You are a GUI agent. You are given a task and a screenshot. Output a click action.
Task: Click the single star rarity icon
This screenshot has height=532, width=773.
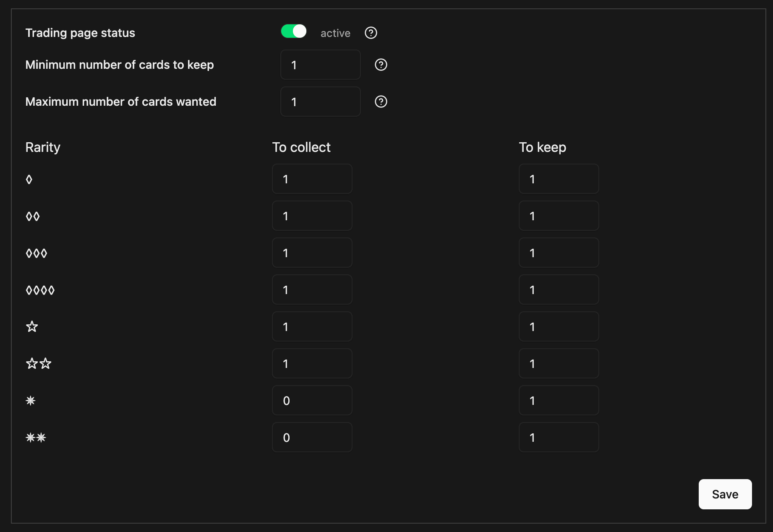pos(32,326)
